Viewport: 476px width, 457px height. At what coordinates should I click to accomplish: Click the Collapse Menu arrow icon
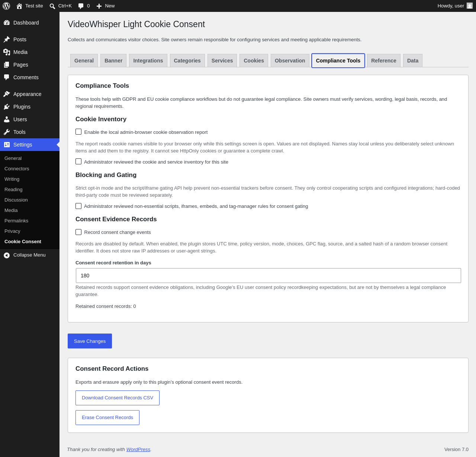point(7,255)
